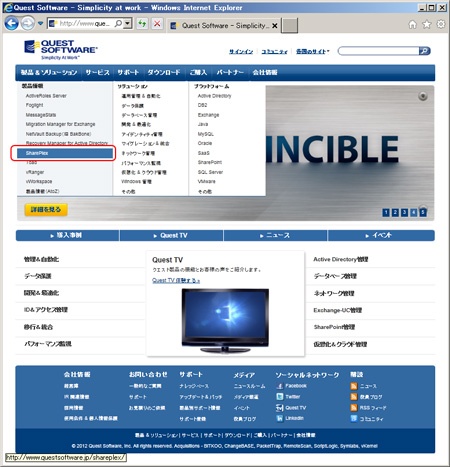Open the Quest TV tab bar item
Screen dimensions: 450x467
171,235
